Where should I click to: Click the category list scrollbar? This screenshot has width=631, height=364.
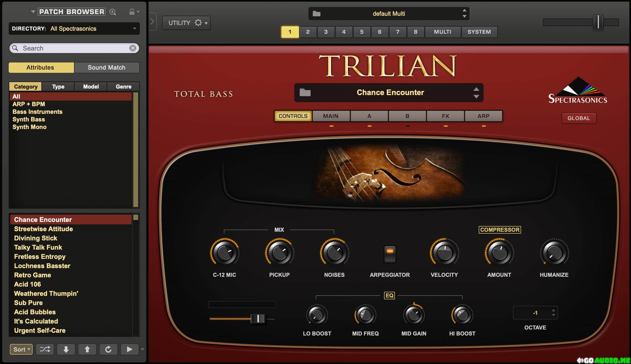tap(135, 150)
